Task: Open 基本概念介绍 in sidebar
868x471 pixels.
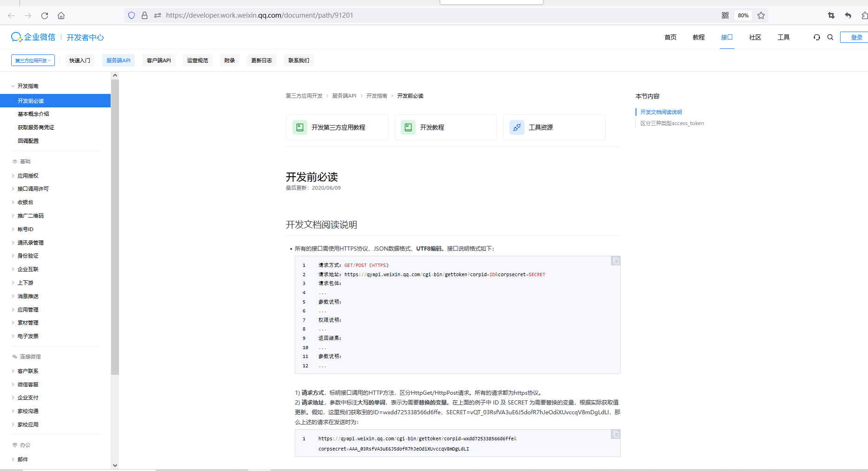Action: (33, 114)
